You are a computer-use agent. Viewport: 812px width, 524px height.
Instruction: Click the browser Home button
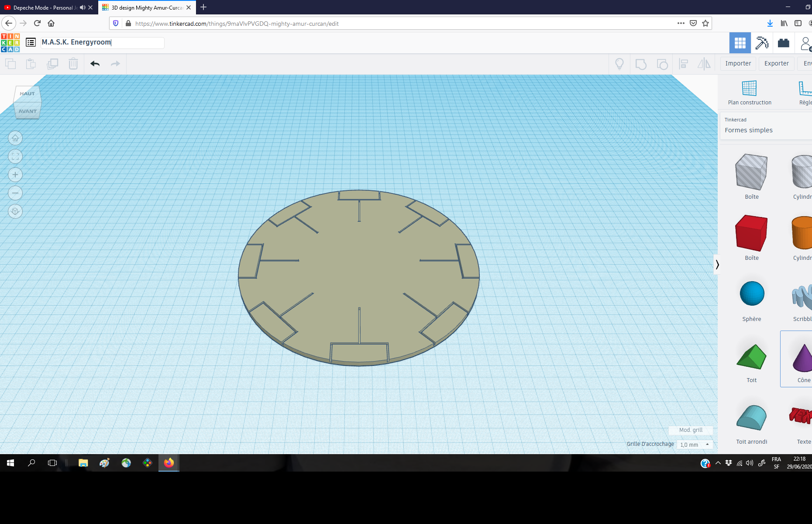tap(51, 23)
